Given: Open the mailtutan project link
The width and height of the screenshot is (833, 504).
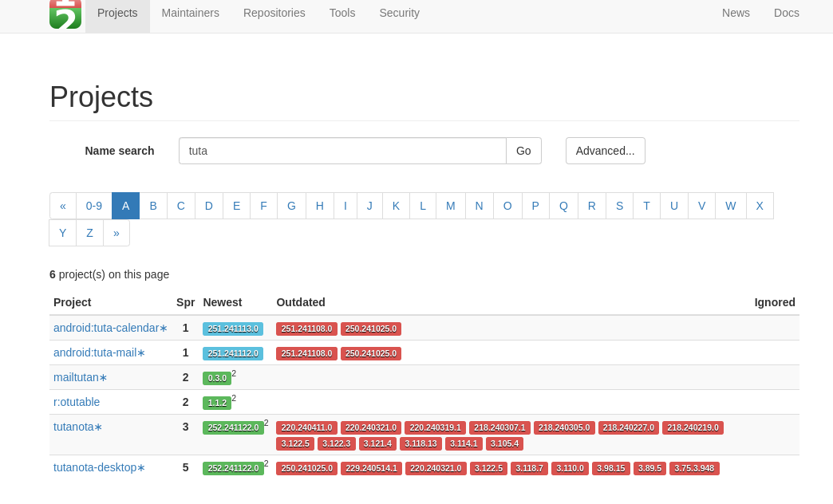Looking at the screenshot, I should tap(76, 377).
